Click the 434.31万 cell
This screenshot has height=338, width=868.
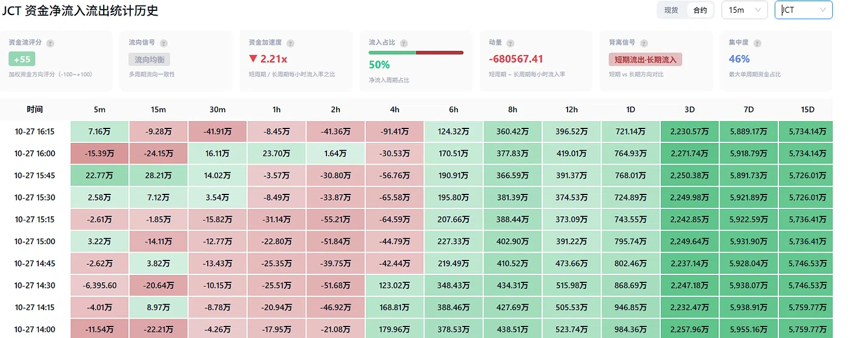point(512,285)
